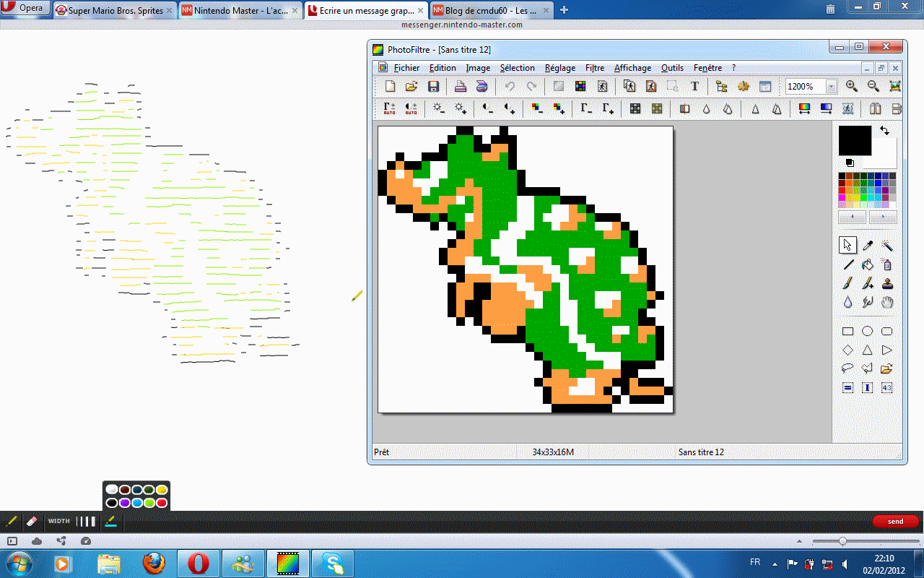The width and height of the screenshot is (924, 578).
Task: Switch to Super Mario Bros. Sprites tab
Action: (115, 10)
